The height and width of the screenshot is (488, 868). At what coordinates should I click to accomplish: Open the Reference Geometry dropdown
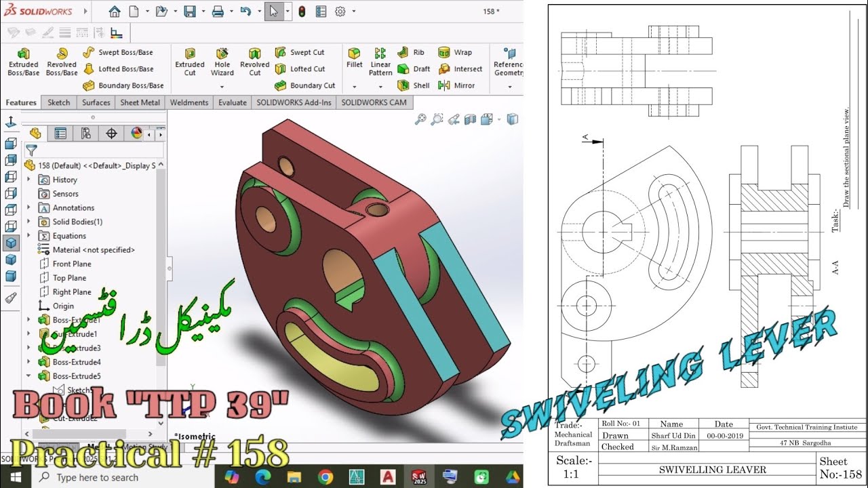tap(510, 87)
